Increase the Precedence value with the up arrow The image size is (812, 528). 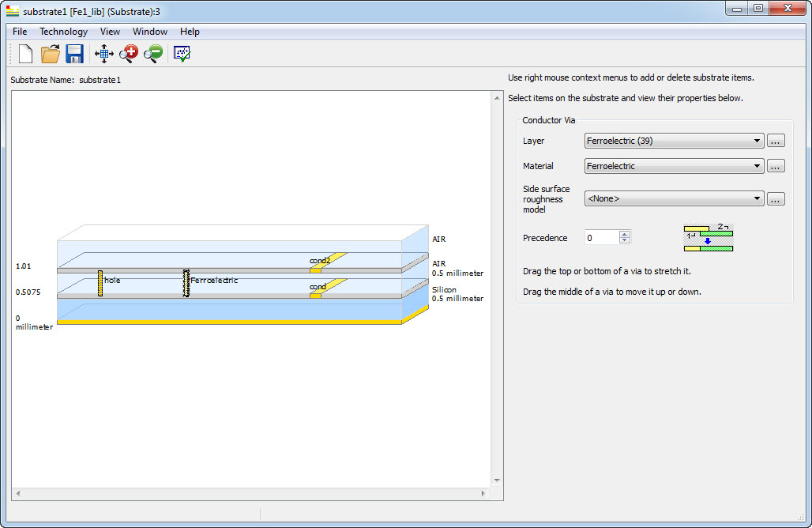pos(625,234)
